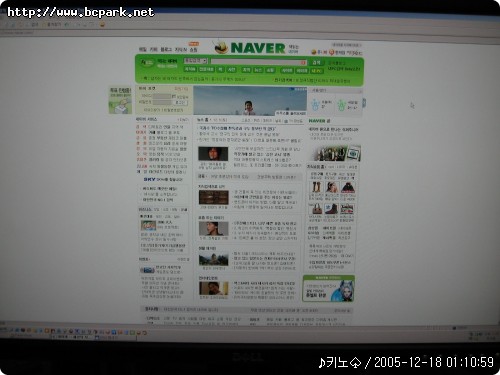This screenshot has width=500, height=375.
Task: Click the blue snowman-shaped icon in the right box
Action: tap(315, 105)
